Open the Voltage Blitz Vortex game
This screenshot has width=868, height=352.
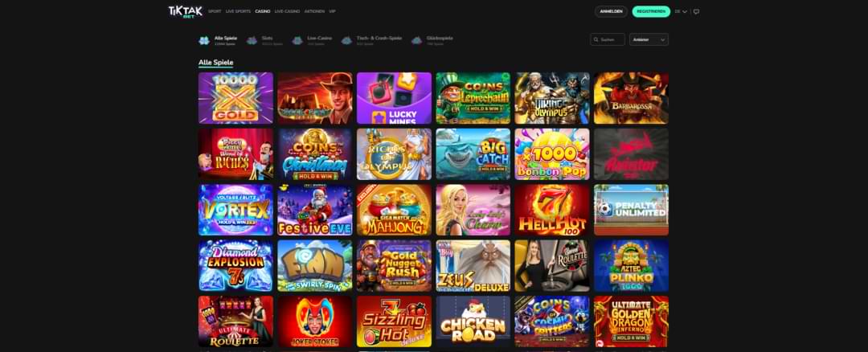[235, 210]
